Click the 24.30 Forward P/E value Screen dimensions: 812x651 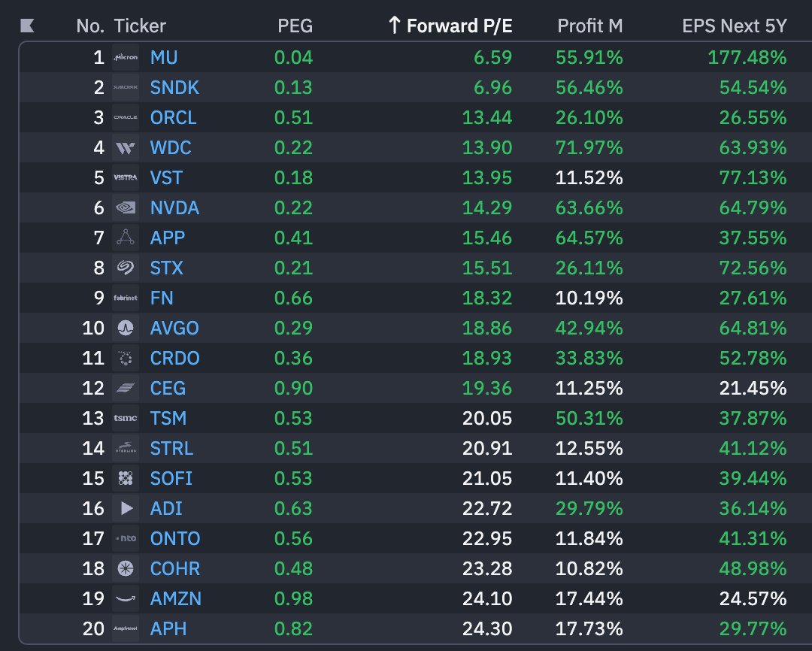pyautogui.click(x=487, y=628)
